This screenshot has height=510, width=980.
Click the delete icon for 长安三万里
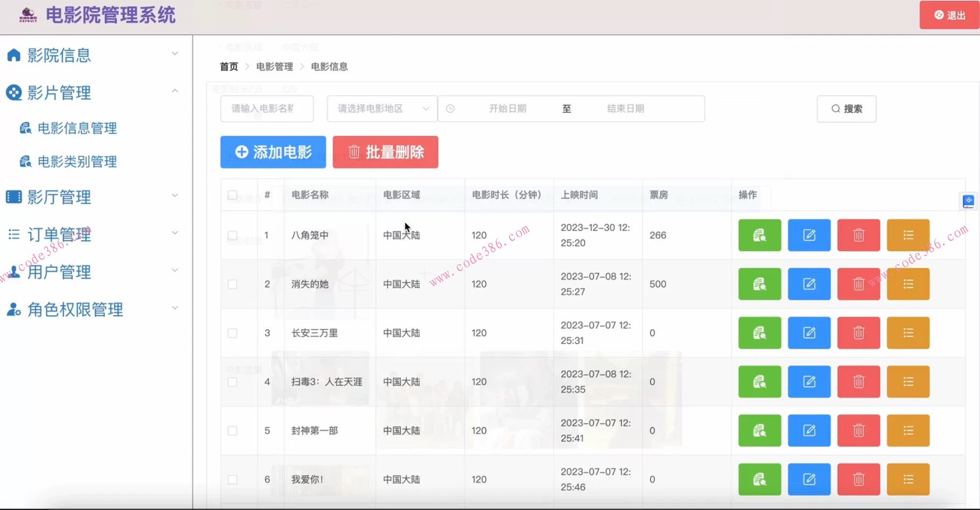(858, 332)
